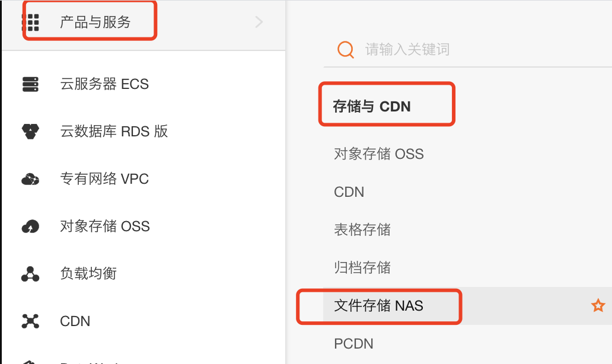Open 对象存储 OSS link under 存储与 CDN
The width and height of the screenshot is (612, 364).
pyautogui.click(x=379, y=154)
